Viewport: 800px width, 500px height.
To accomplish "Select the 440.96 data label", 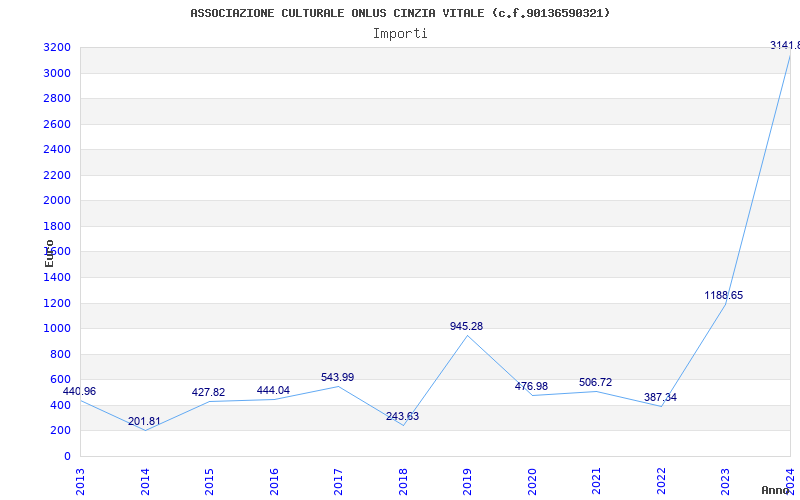I will 79,392.
